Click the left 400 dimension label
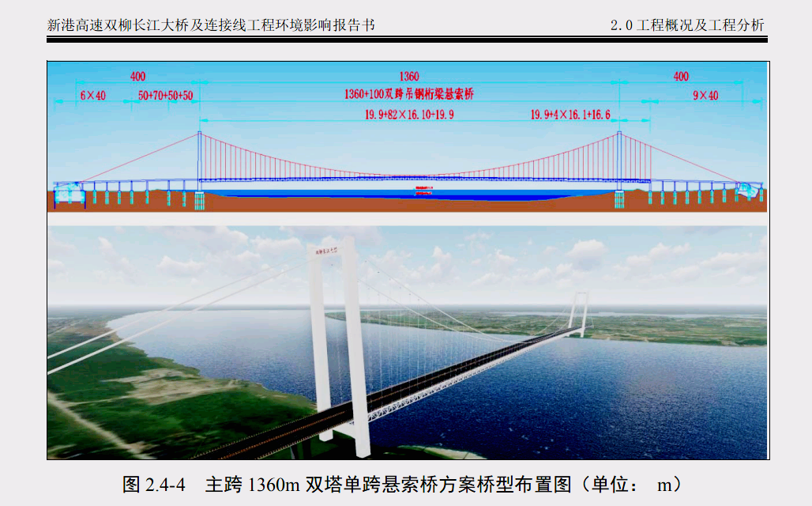This screenshot has height=506, width=812. pos(137,76)
